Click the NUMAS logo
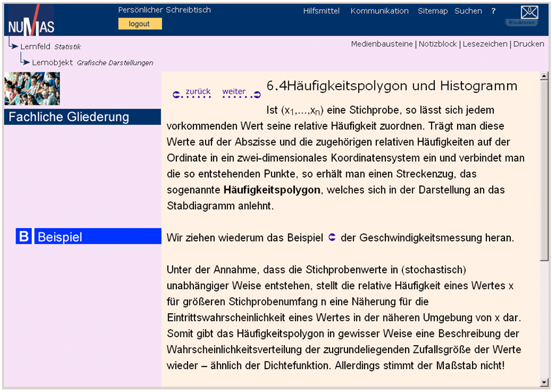The height and width of the screenshot is (392, 552). (x=31, y=21)
